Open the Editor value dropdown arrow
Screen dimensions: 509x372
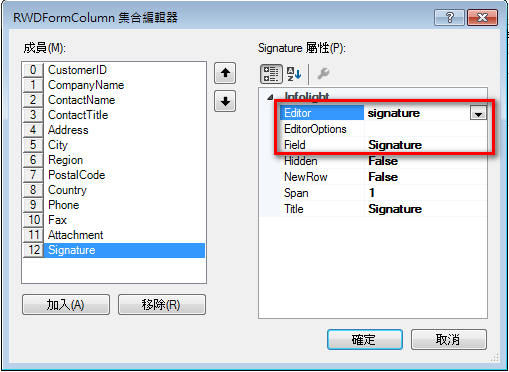click(478, 113)
